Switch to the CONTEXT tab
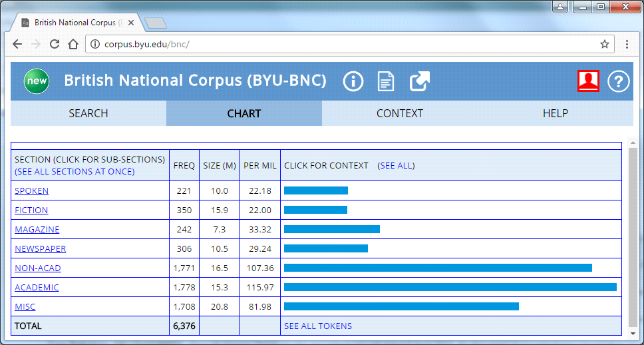Screen dimensions: 644x345 [399, 113]
